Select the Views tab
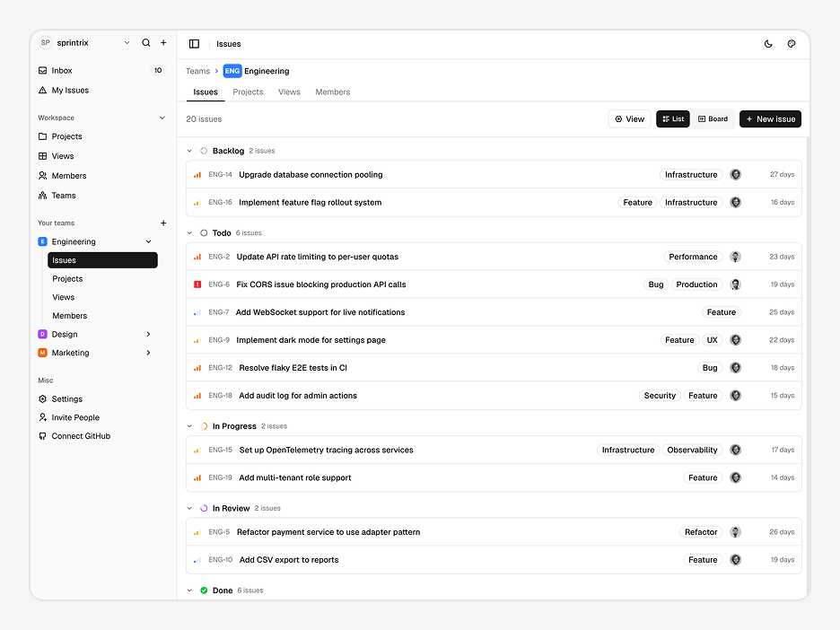 289,92
